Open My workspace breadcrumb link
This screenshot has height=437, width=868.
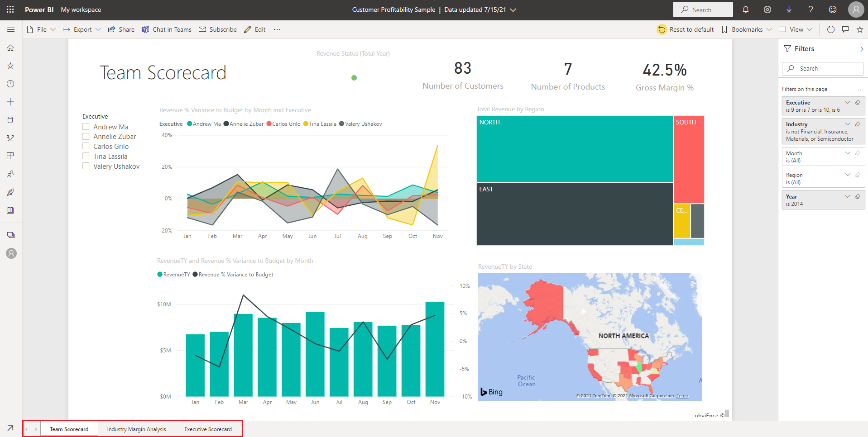[x=81, y=9]
